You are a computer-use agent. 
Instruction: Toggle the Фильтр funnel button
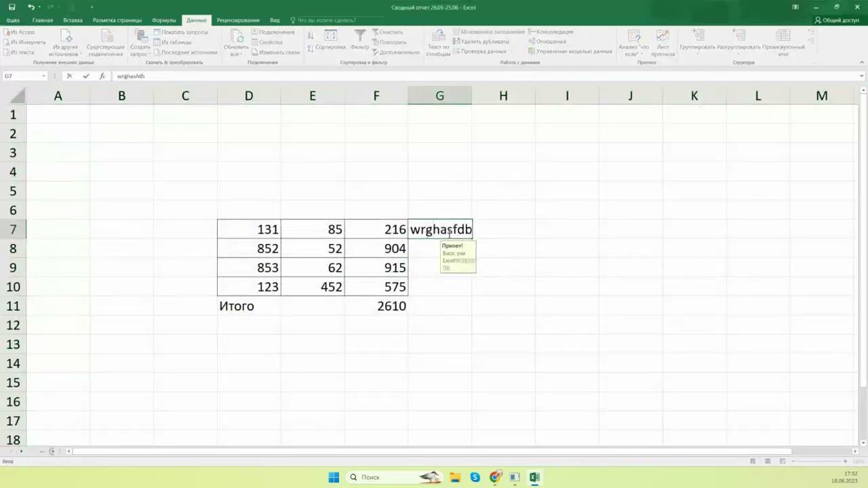click(x=360, y=41)
